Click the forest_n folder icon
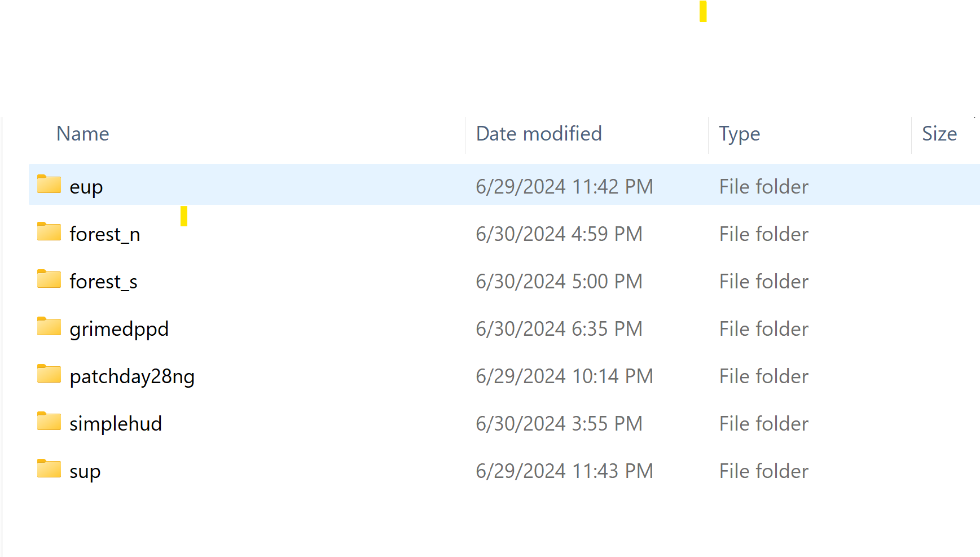 49,232
